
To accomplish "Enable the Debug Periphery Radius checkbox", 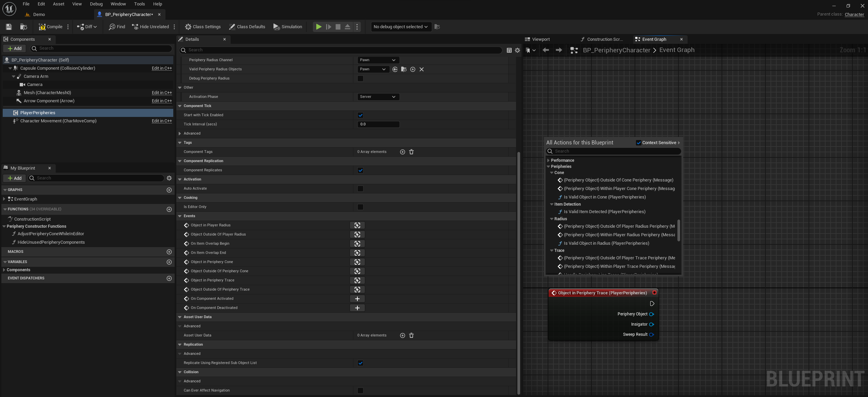I will point(360,79).
